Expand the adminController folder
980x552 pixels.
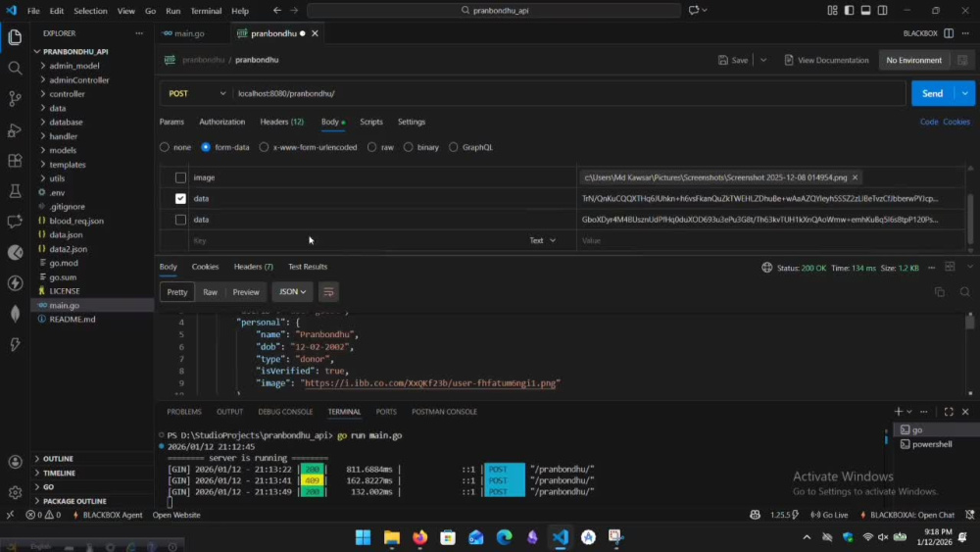78,80
